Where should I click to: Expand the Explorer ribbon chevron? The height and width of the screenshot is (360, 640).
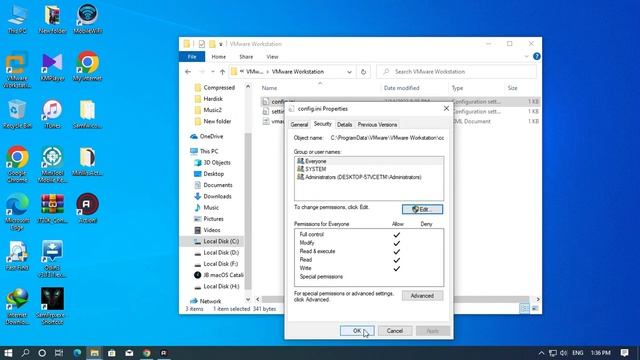point(526,56)
